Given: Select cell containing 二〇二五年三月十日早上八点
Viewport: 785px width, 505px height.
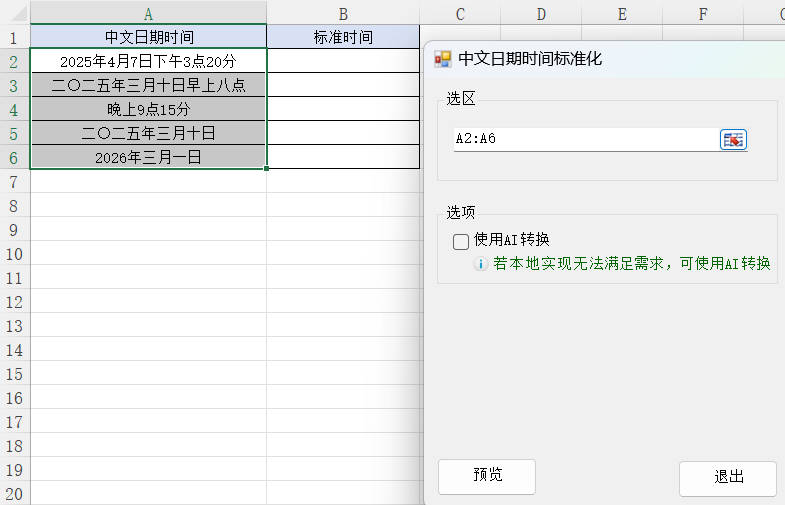Looking at the screenshot, I should (x=148, y=85).
